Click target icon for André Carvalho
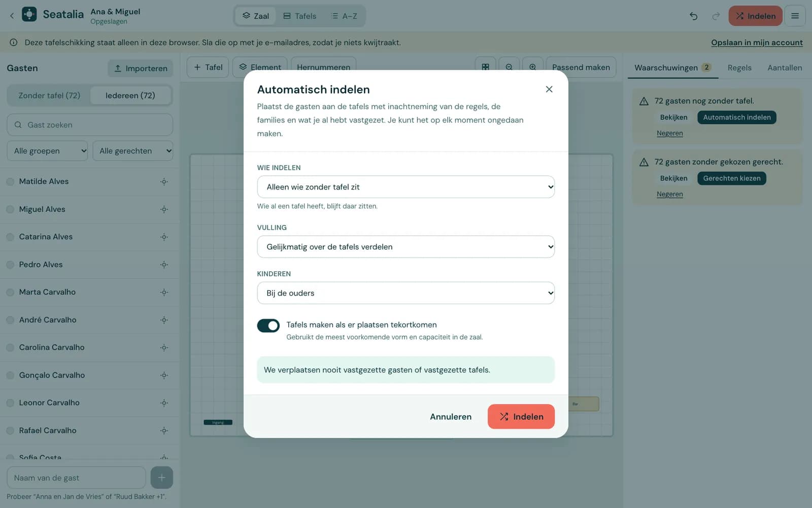 pyautogui.click(x=164, y=320)
